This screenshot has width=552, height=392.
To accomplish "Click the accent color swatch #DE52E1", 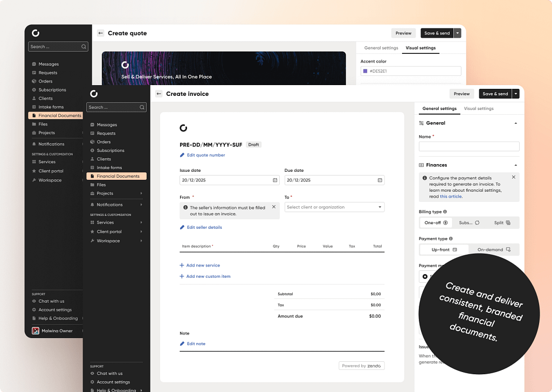I will (365, 71).
